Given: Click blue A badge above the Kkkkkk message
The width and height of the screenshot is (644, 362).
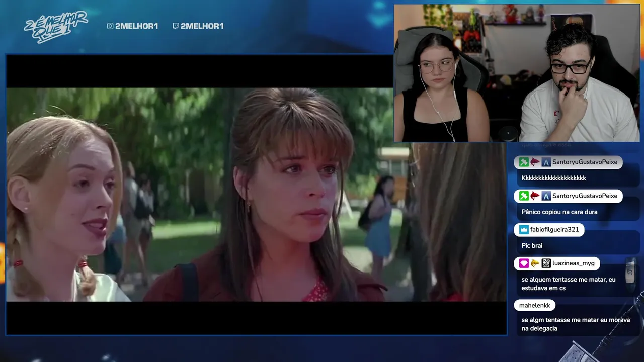Looking at the screenshot, I should tap(546, 162).
